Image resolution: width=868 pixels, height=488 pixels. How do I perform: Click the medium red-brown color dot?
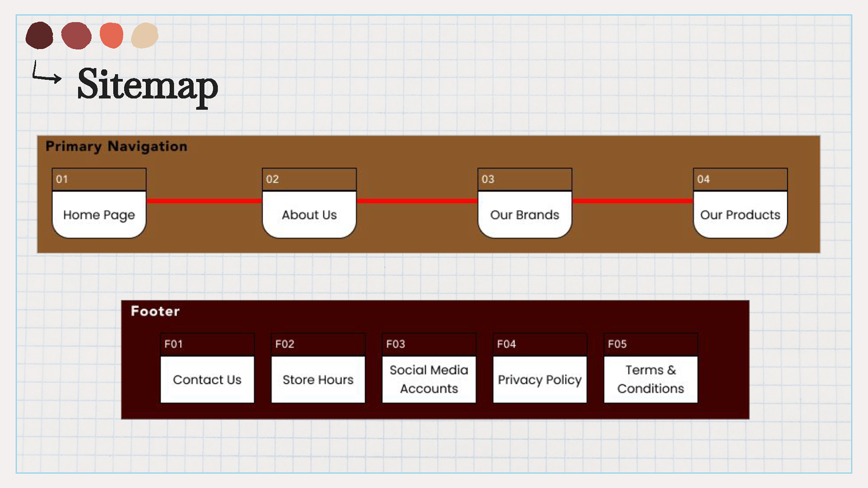76,35
